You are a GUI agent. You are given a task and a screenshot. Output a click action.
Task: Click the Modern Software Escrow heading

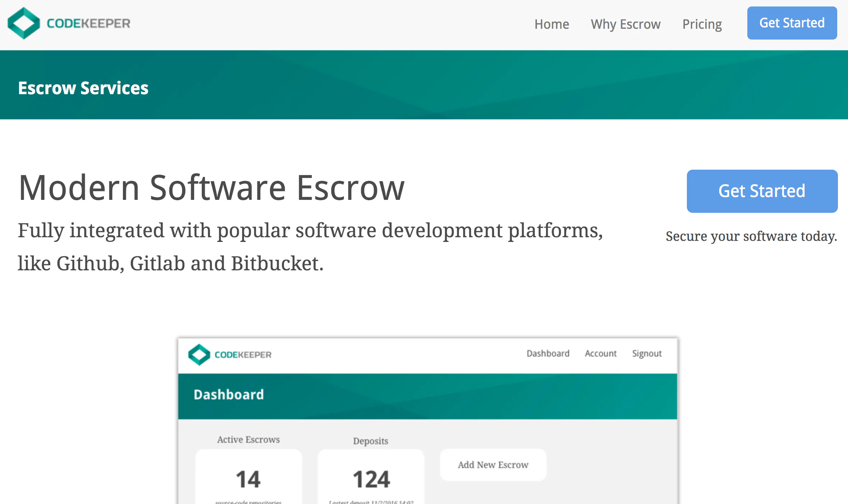211,188
